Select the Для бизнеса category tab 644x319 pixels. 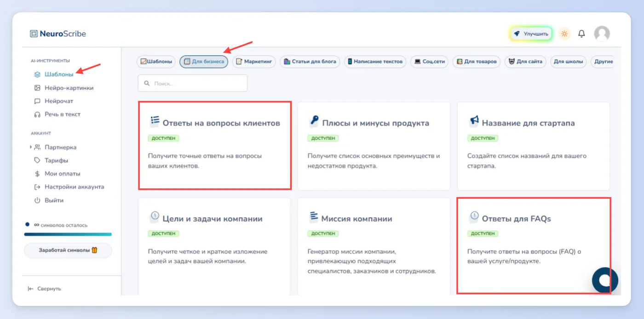204,61
